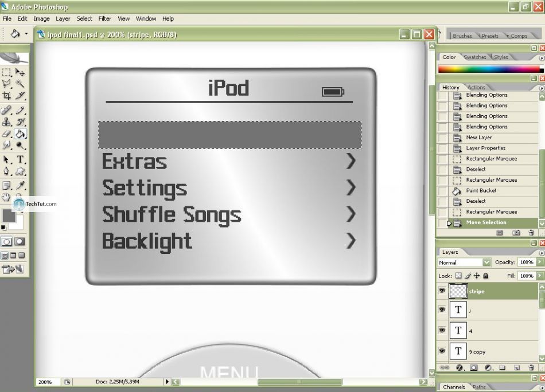Open the Add layer style menu
Screen dimensions: 545x392
460,367
